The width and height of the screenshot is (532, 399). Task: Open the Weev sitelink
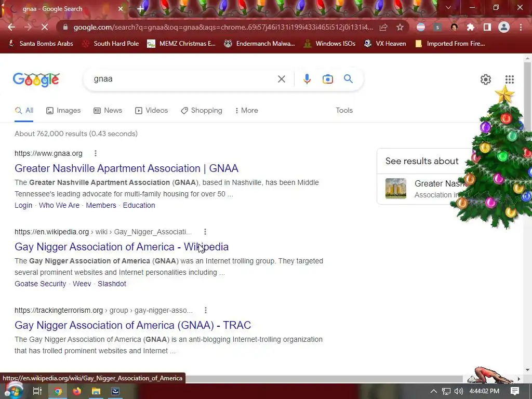(82, 284)
